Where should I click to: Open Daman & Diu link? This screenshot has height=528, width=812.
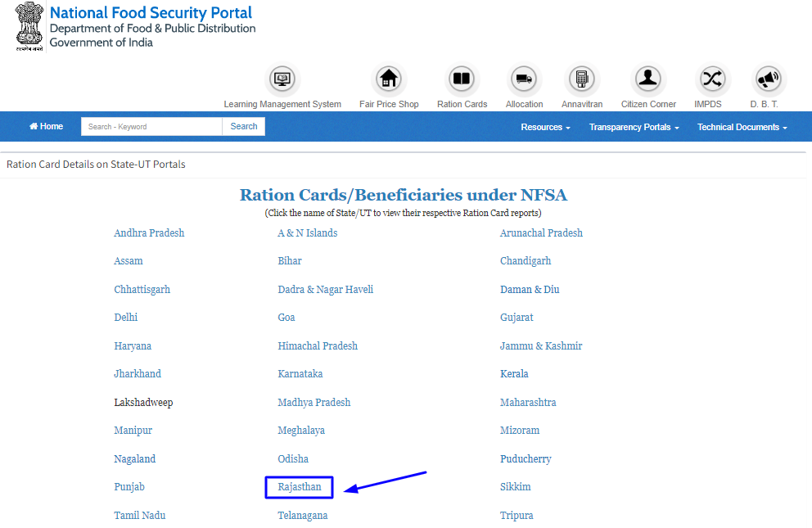click(530, 289)
